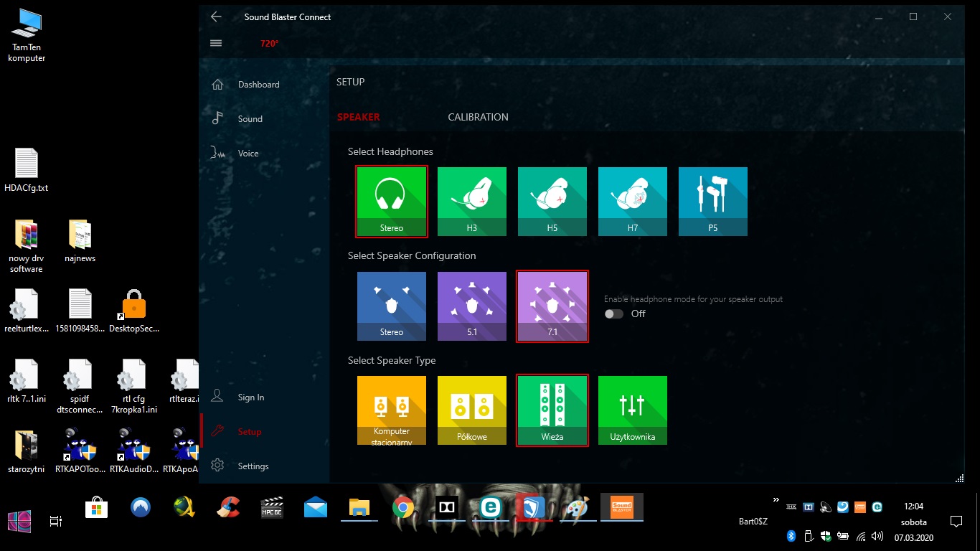
Task: Select Wieża tower speaker type
Action: 552,410
